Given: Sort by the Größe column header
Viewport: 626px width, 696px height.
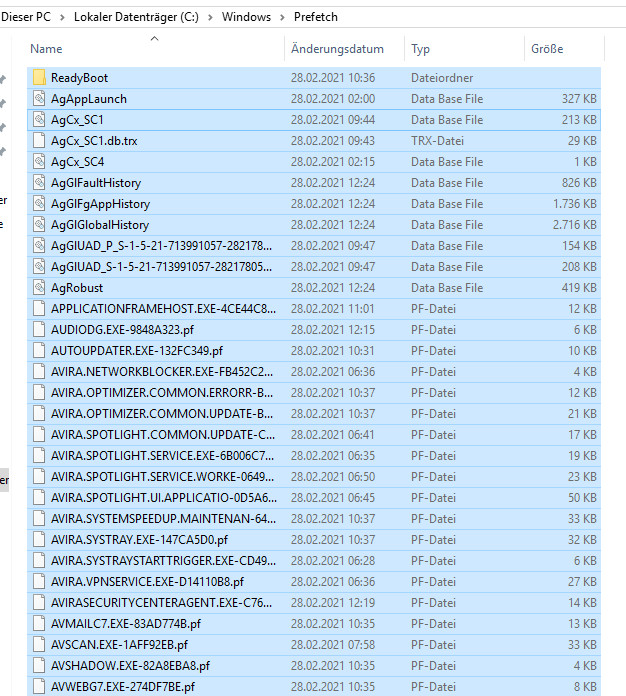Looking at the screenshot, I should [547, 49].
